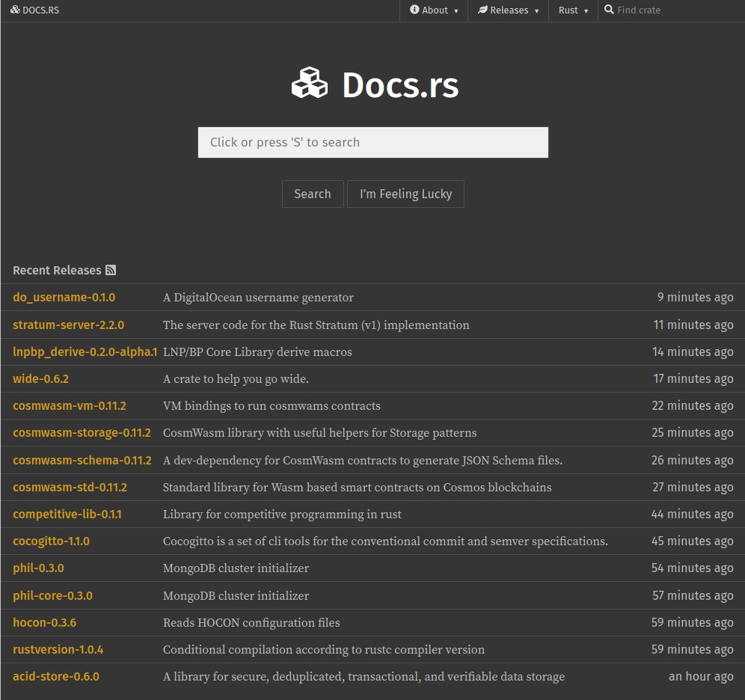Open the do_username-0.1.0 crate link
This screenshot has height=700, width=745.
tap(64, 298)
